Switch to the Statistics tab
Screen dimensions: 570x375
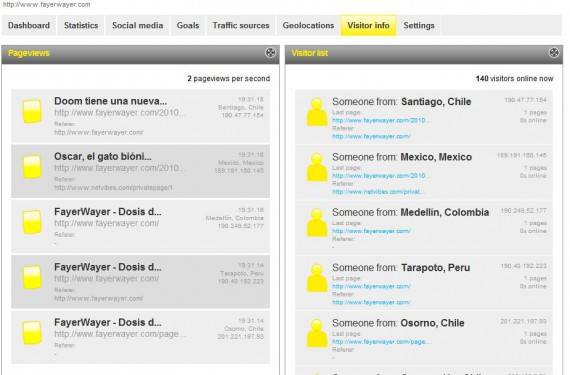click(x=81, y=25)
